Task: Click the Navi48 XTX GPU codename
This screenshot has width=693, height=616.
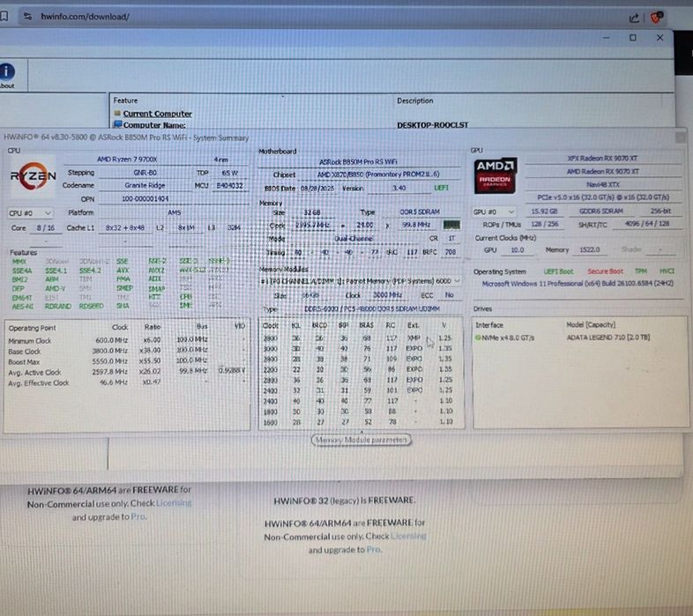Action: [603, 185]
